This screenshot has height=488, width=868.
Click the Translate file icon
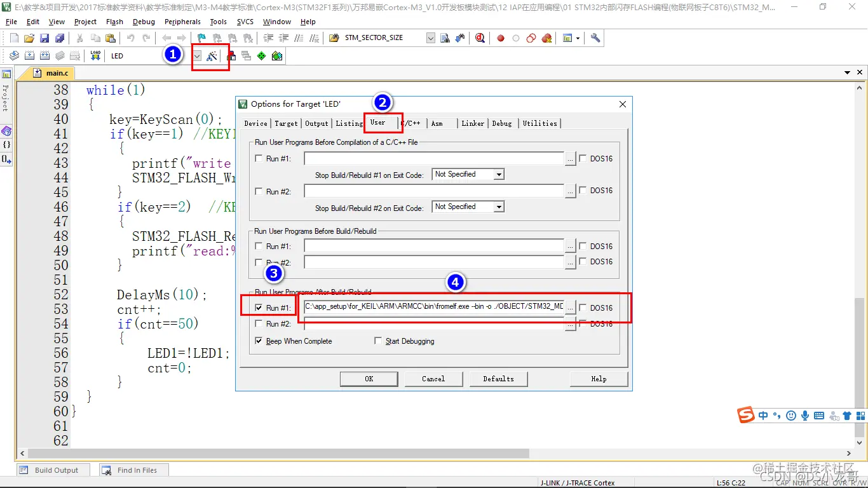coord(14,56)
